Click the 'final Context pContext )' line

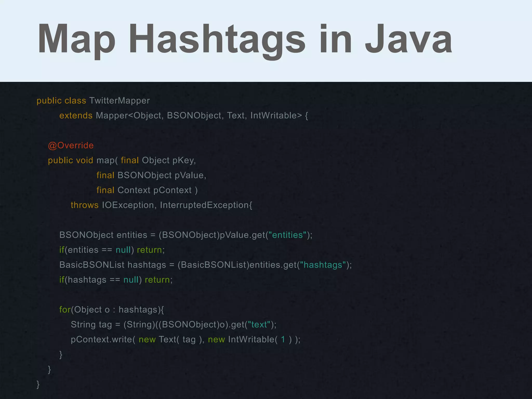click(147, 190)
